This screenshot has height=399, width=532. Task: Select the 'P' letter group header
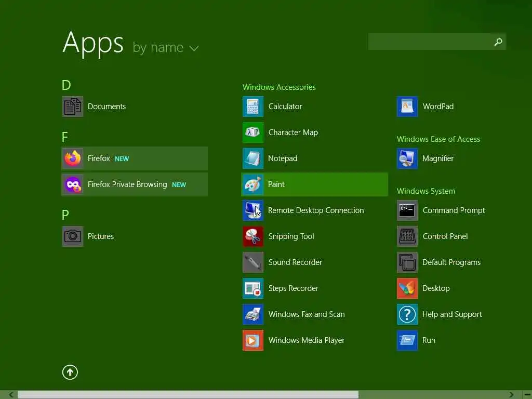point(65,215)
